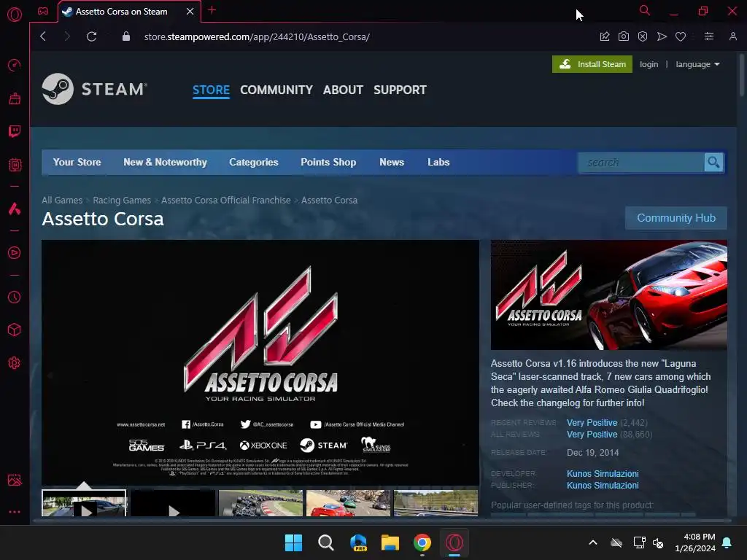Add page to bookmarks heart icon
The image size is (747, 560).
(x=681, y=36)
